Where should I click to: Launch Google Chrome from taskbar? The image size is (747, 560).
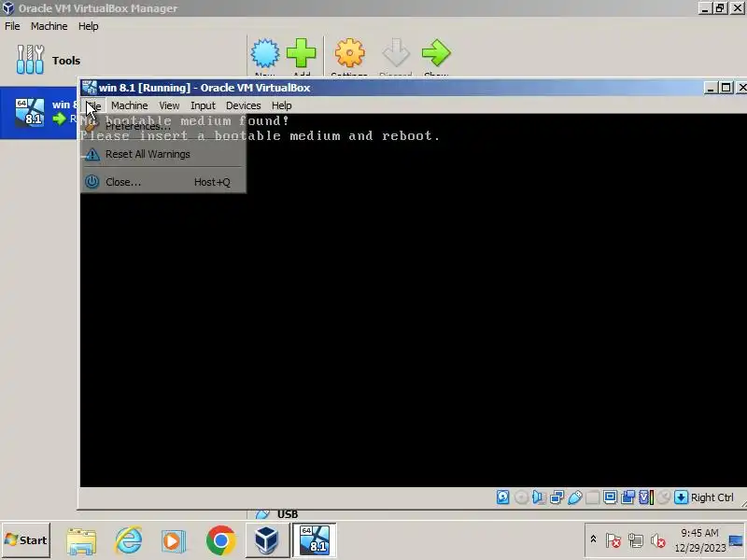pyautogui.click(x=220, y=540)
